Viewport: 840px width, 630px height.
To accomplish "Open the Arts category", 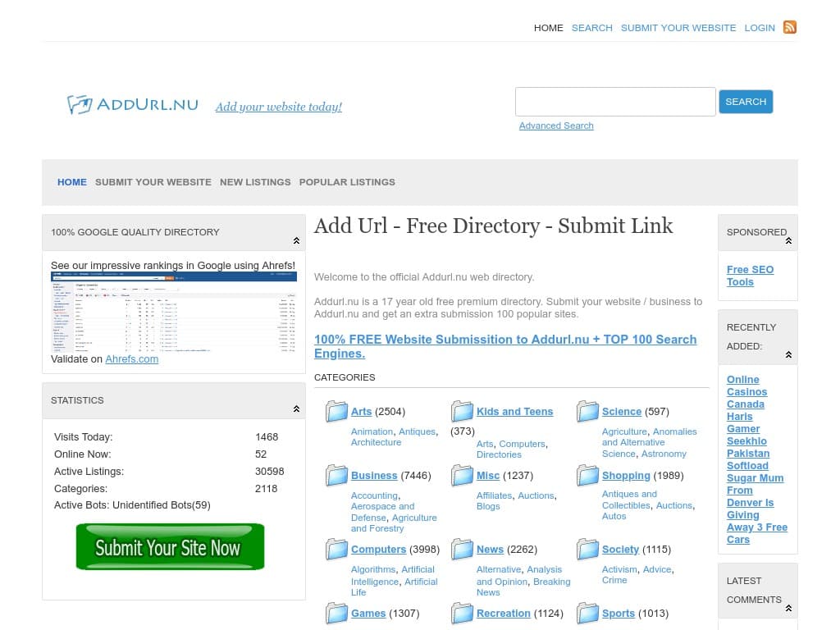I will click(361, 412).
